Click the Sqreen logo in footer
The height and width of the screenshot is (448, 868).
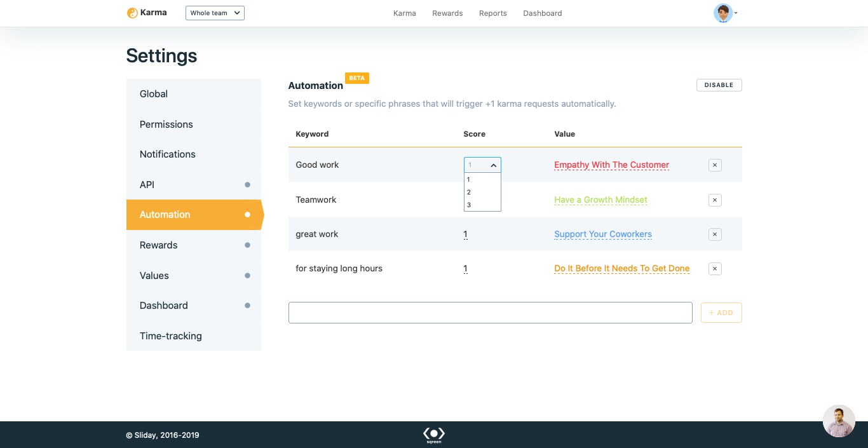pyautogui.click(x=434, y=435)
